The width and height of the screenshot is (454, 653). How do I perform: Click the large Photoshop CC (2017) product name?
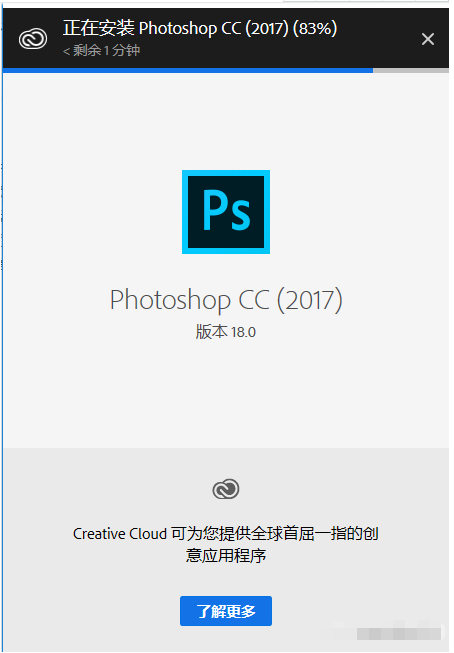pos(226,300)
